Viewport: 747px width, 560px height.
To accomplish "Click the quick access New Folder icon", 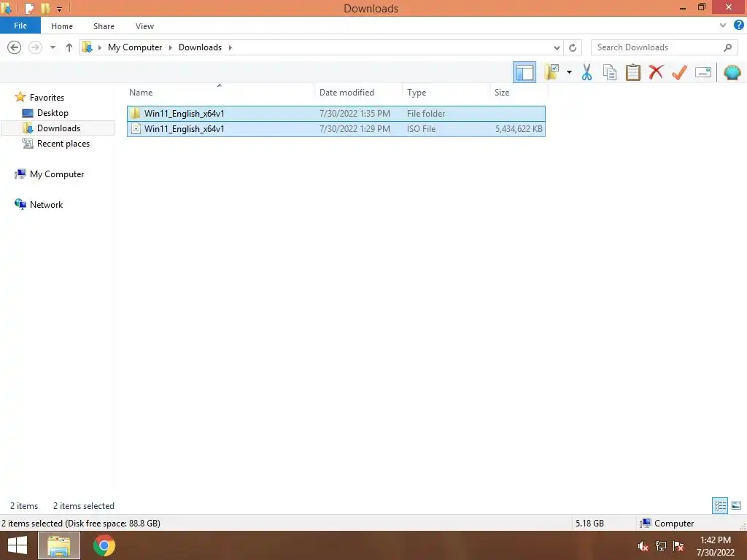I will pos(45,8).
